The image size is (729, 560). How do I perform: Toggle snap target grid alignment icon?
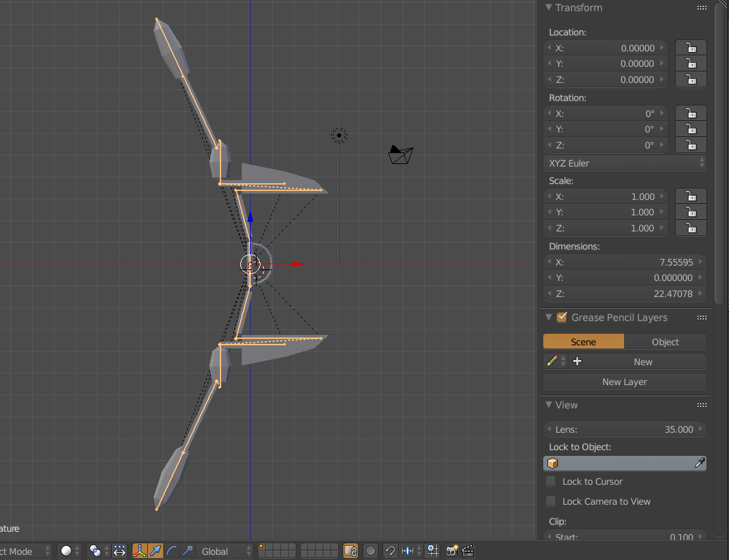433,551
